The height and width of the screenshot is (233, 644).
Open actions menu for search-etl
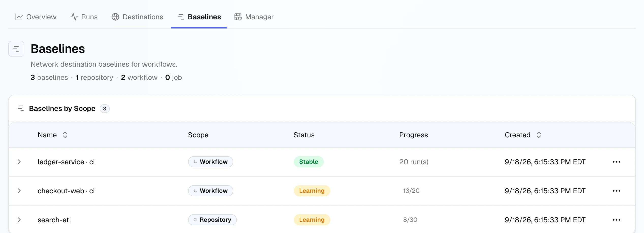tap(617, 220)
